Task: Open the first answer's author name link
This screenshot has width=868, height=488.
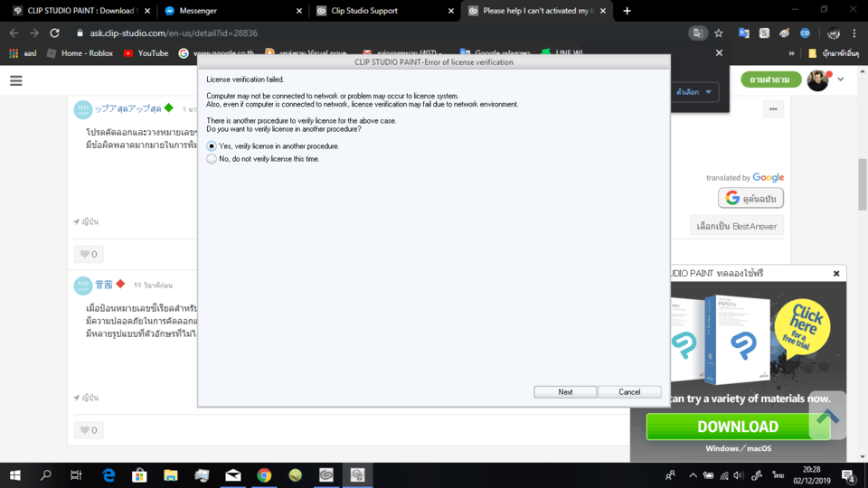Action: click(127, 108)
